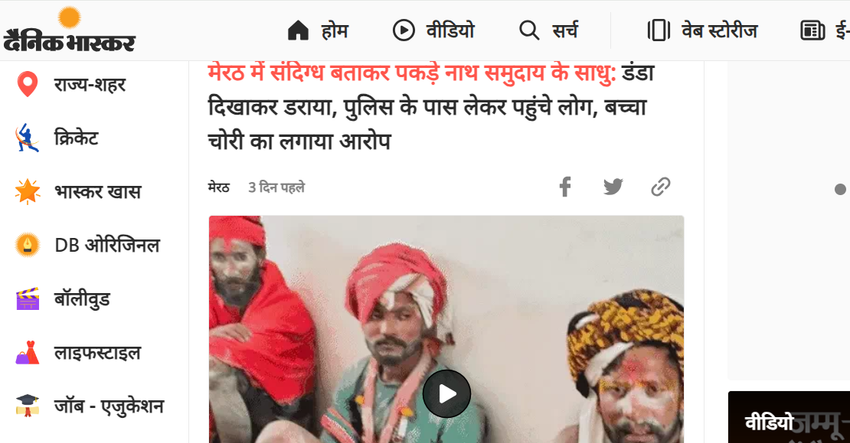Click the सर्च magnifier icon

click(529, 30)
